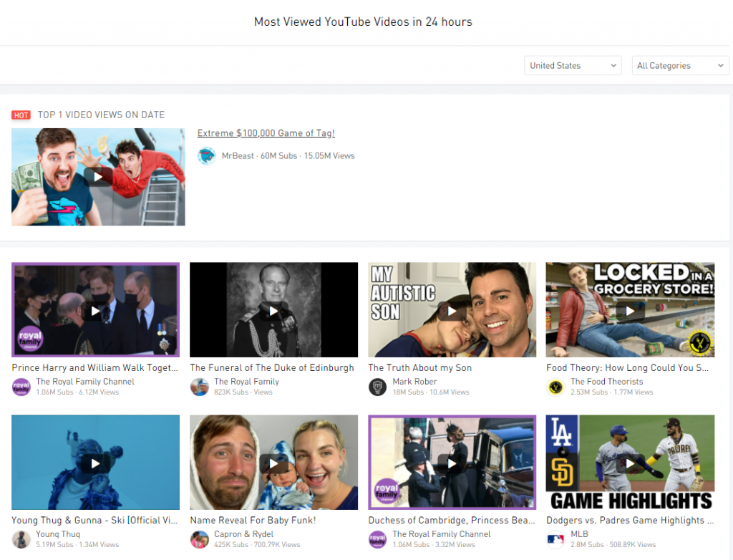Click the 1.06M Subs · 6.12M Views stats
The image size is (733, 560).
click(77, 392)
